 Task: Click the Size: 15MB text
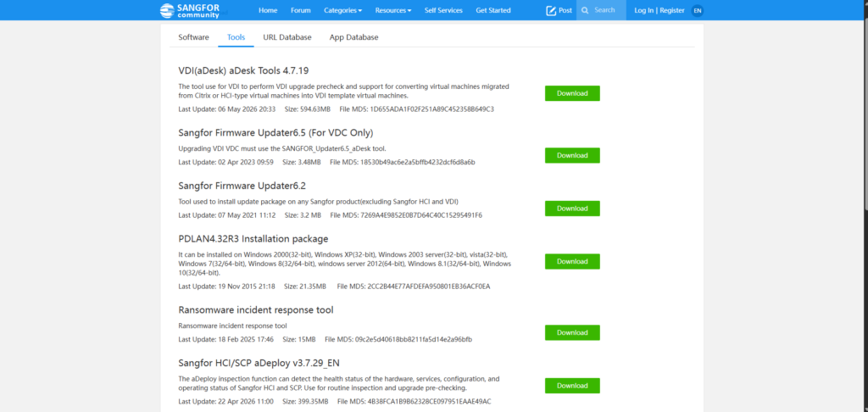pyautogui.click(x=299, y=339)
